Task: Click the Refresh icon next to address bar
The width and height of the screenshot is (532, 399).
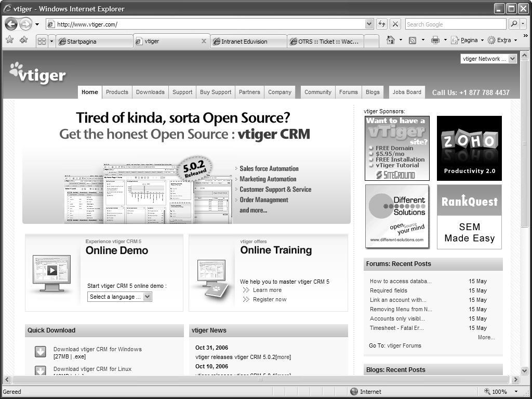Action: click(x=382, y=24)
